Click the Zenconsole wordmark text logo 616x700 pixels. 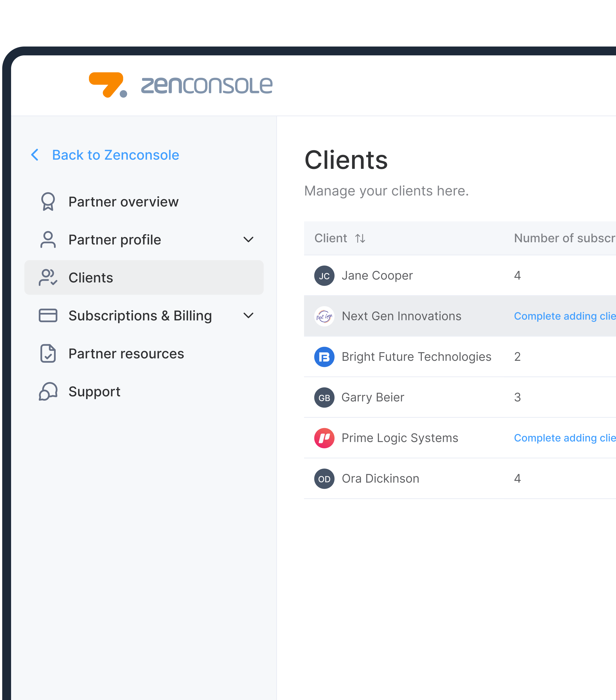(207, 85)
